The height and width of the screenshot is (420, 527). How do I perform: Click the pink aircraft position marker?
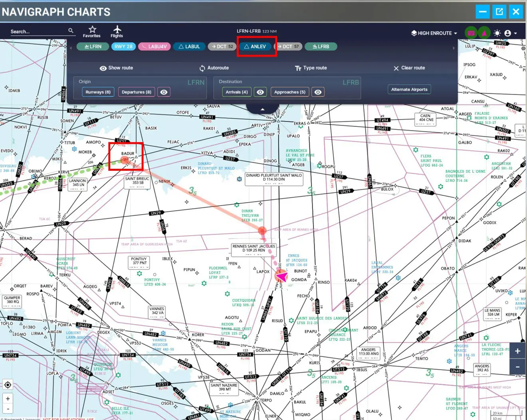281,276
